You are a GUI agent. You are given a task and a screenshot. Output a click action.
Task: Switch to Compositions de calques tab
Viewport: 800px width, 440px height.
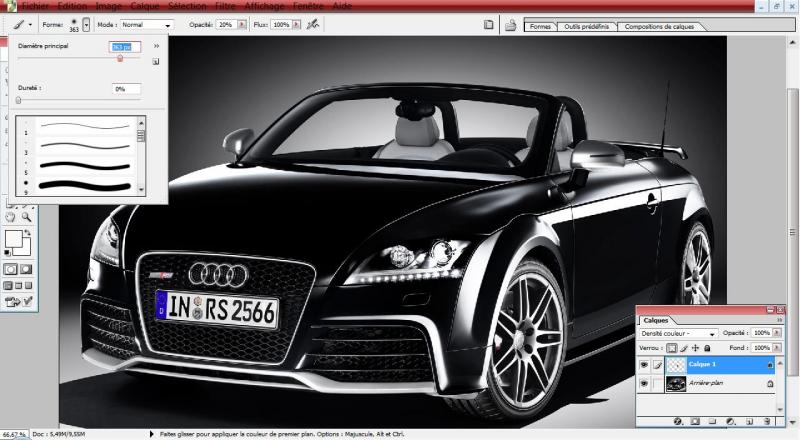tap(659, 27)
